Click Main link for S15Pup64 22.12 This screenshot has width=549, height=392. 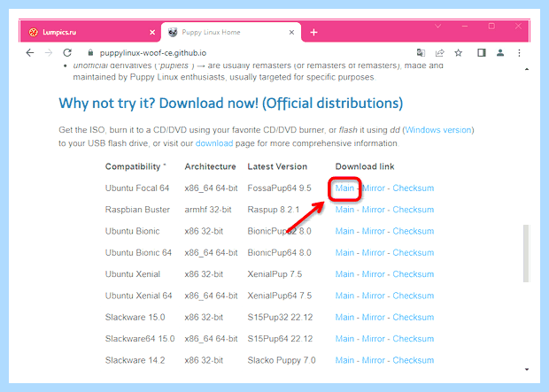point(344,339)
